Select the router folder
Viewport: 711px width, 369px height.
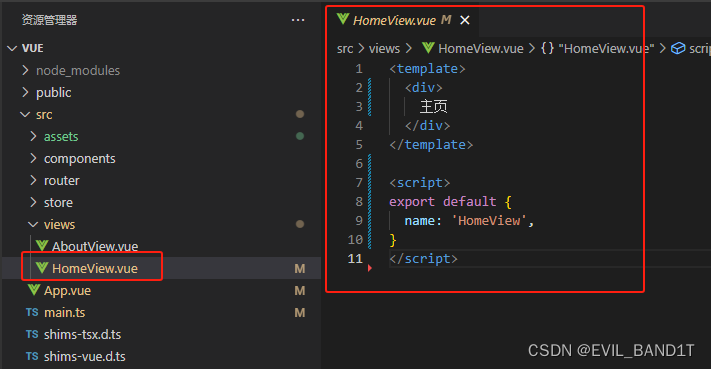coord(62,180)
